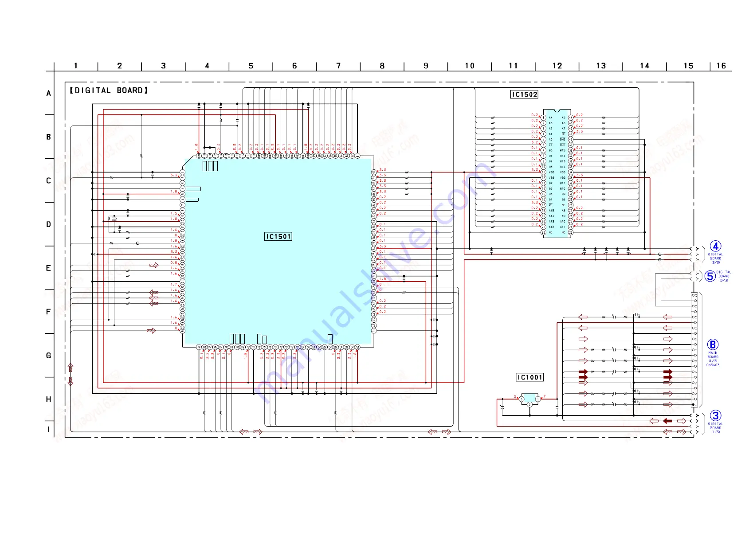
Task: Click column header 10
Action: [x=470, y=66]
